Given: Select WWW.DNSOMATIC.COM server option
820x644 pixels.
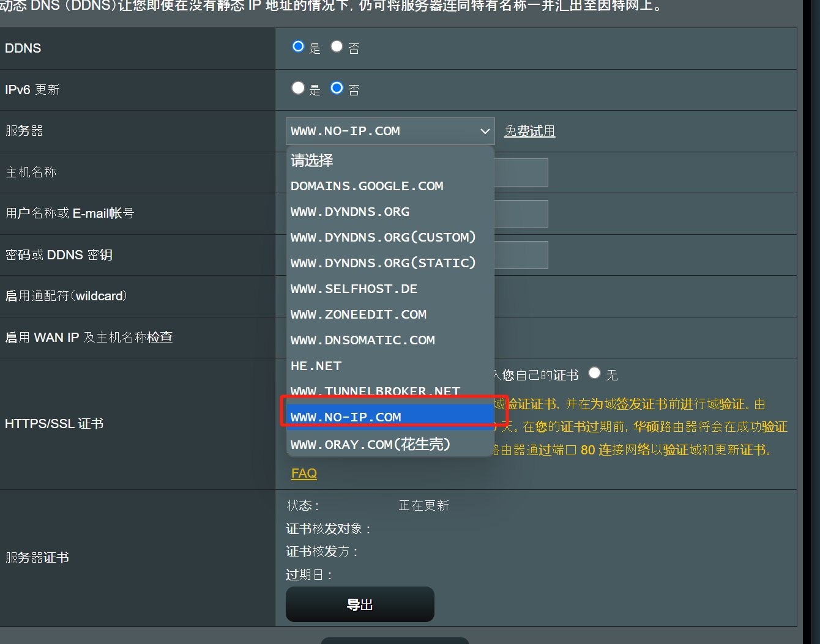Looking at the screenshot, I should coord(390,340).
